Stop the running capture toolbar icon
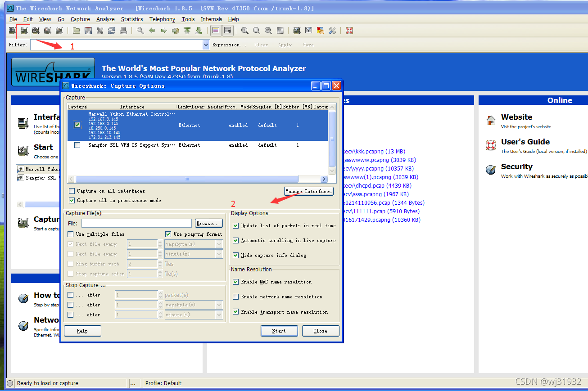Screen dimensions: 588x391 [47, 31]
